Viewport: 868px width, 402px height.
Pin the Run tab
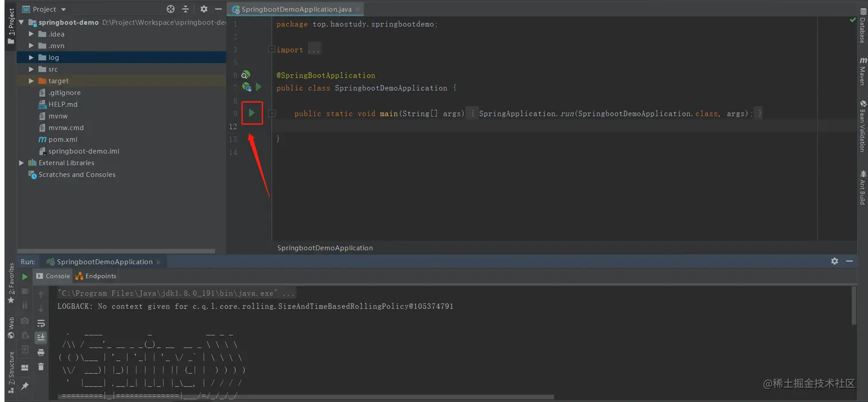click(25, 387)
